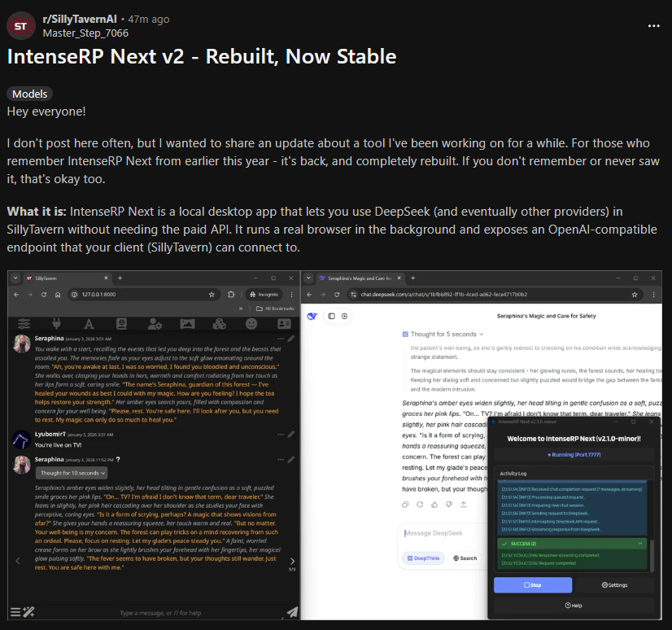Select the "Seraphina's Magic and Care" tab
672x630 pixels.
click(x=359, y=278)
